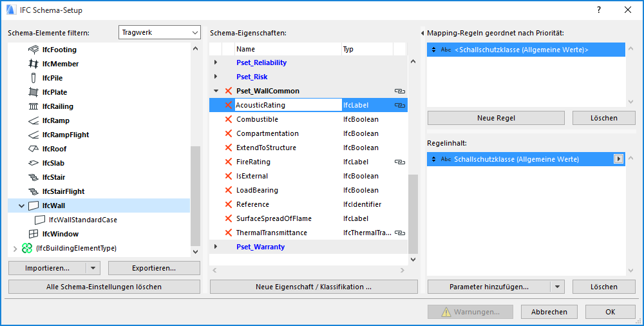Open the Tragwerk filter dropdown
This screenshot has width=644, height=326.
point(160,32)
